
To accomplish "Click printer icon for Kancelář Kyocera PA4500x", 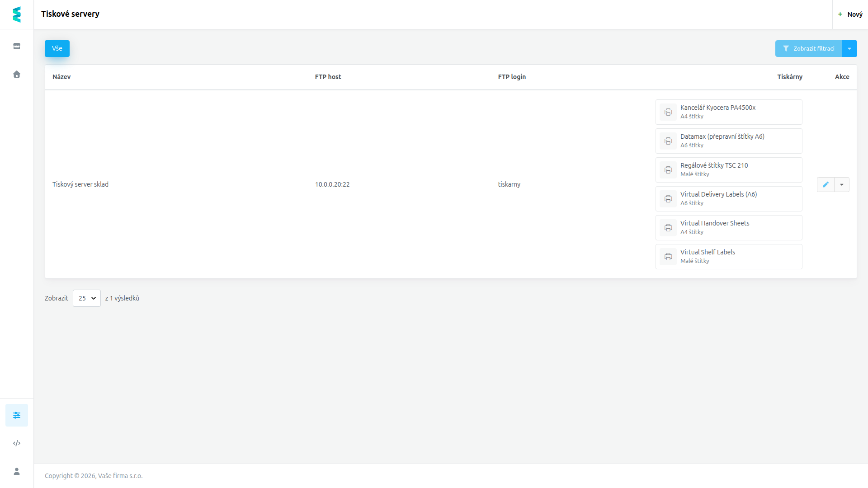I will (668, 112).
